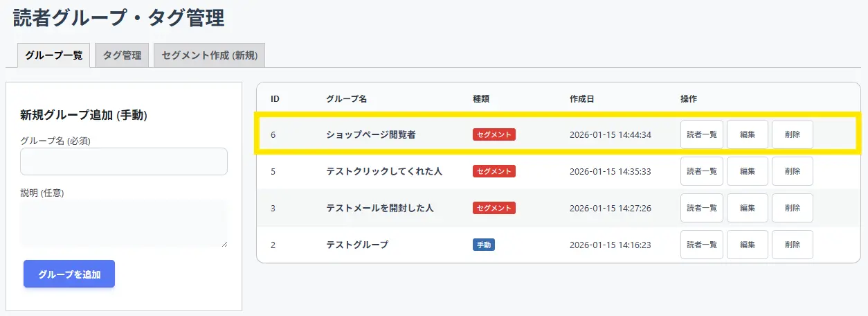Open the セグメント作成 (新規) tab
868x316 pixels.
pyautogui.click(x=209, y=55)
